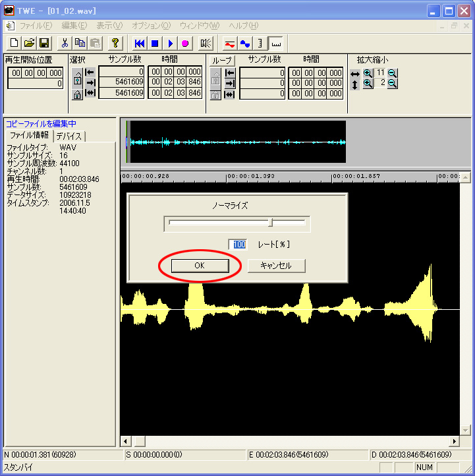This screenshot has height=476, width=475.
Task: Open the ファイル(F) menu
Action: pos(36,26)
